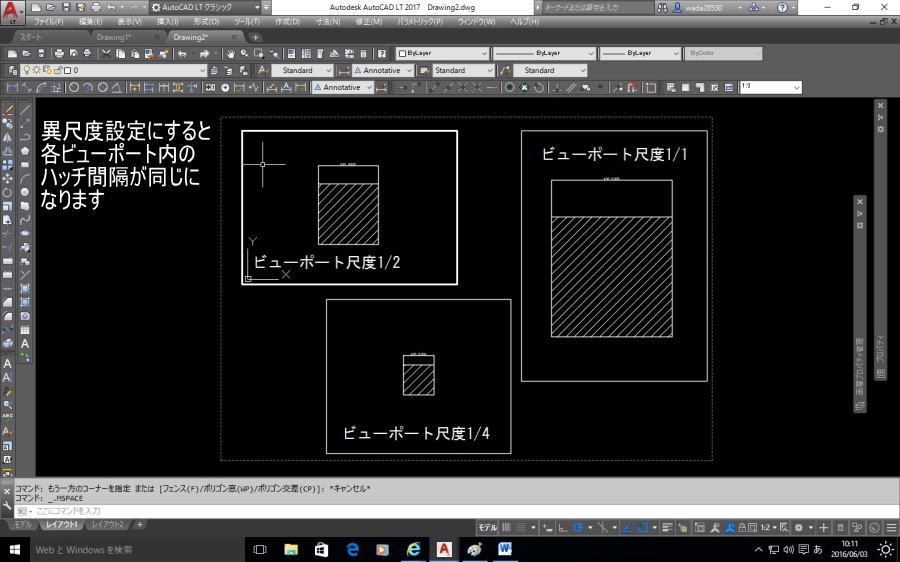This screenshot has width=900, height=562.
Task: Toggle ortho mode in status bar
Action: (563, 527)
